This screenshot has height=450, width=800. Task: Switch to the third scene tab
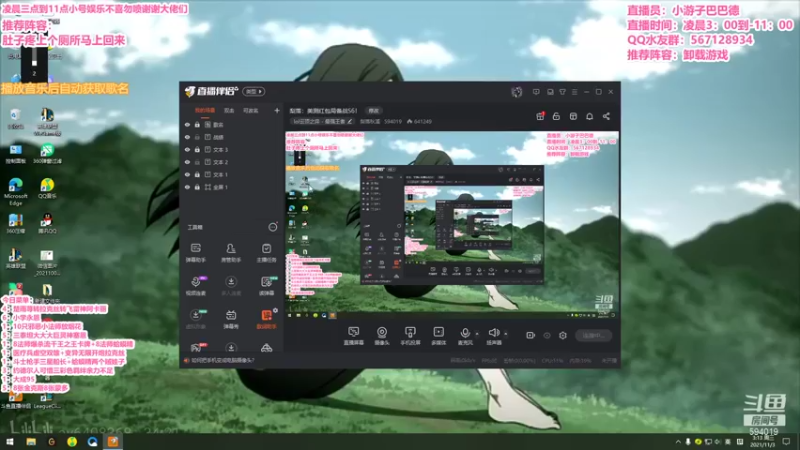[251, 110]
